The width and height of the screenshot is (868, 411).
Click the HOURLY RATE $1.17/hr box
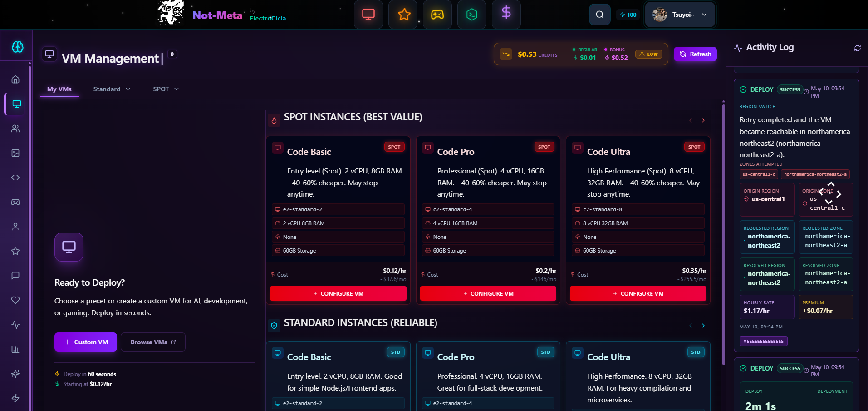pyautogui.click(x=767, y=307)
